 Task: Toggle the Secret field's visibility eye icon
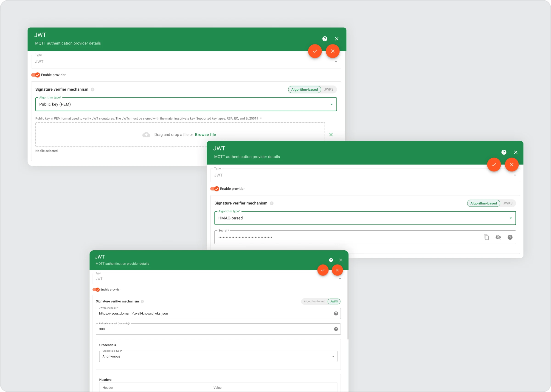[498, 237]
